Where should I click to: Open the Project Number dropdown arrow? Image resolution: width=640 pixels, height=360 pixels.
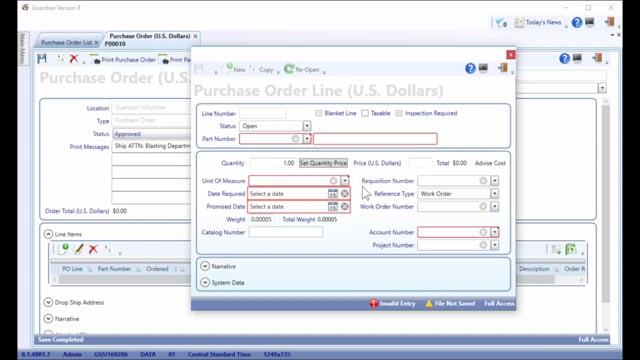(495, 245)
